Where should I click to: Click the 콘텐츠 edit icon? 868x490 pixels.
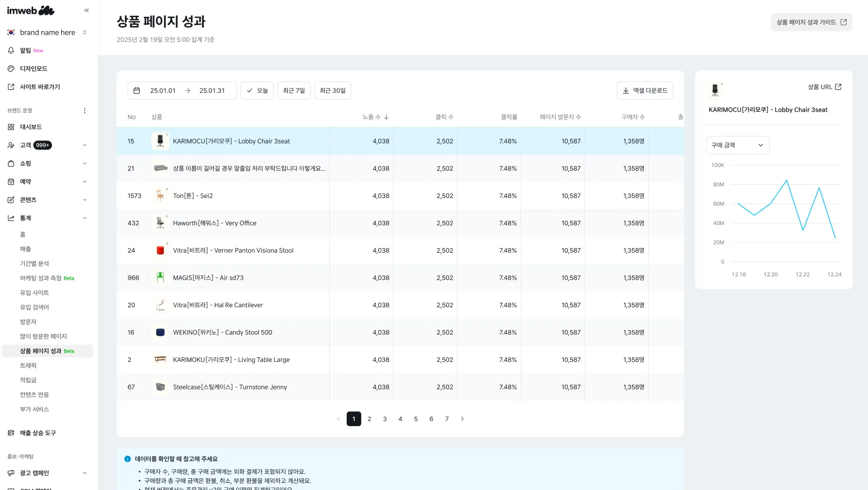pos(11,200)
